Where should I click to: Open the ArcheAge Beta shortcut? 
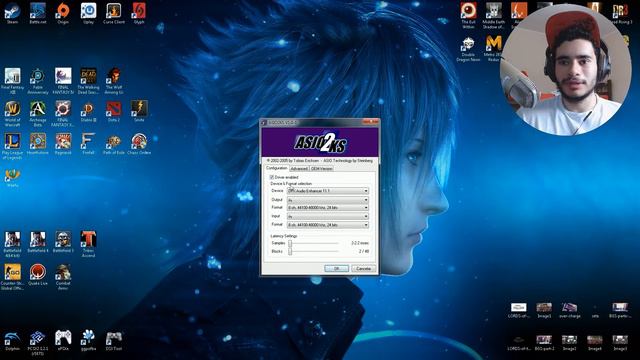pyautogui.click(x=38, y=114)
